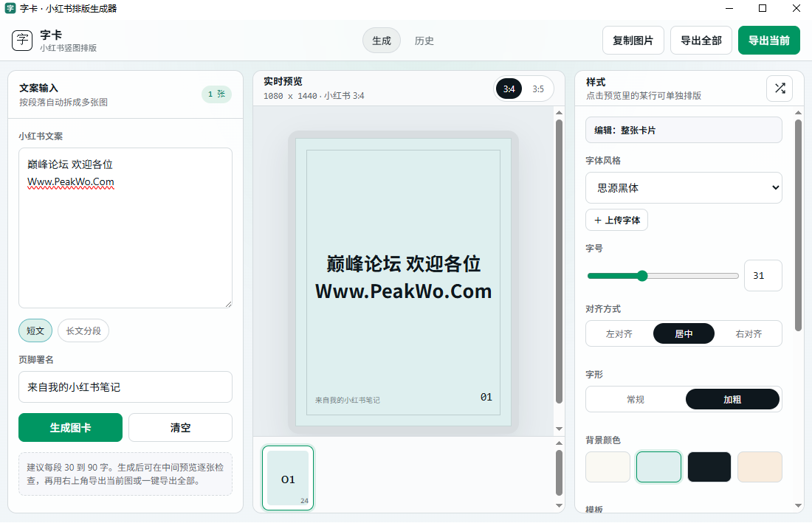The height and width of the screenshot is (523, 812).
Task: Choose 左对齐 alignment
Action: pyautogui.click(x=619, y=333)
